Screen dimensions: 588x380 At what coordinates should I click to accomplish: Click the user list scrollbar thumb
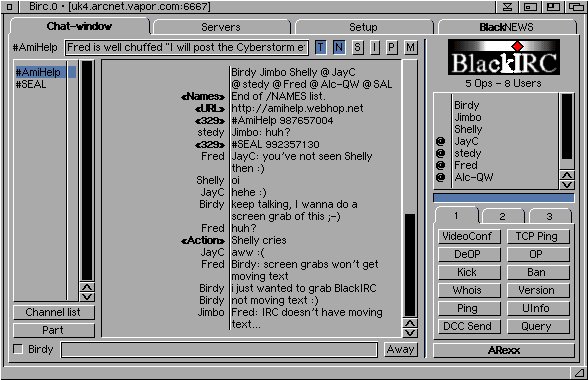567,126
